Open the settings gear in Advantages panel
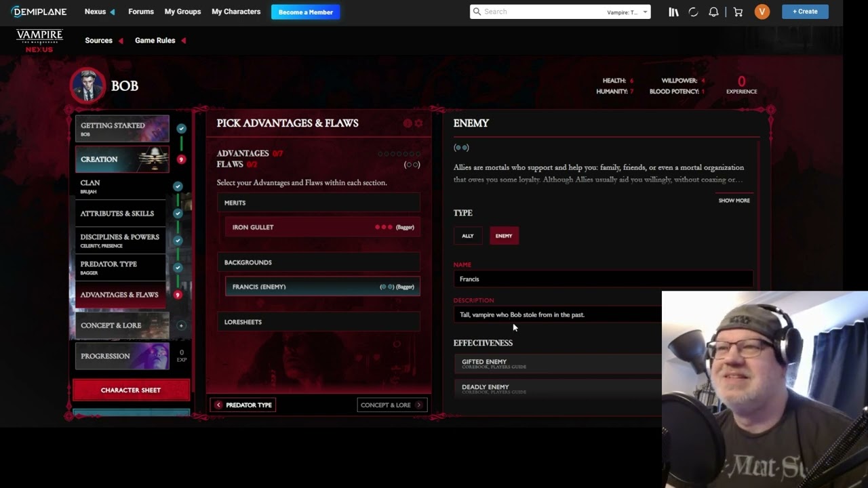The height and width of the screenshot is (488, 868). pyautogui.click(x=418, y=123)
